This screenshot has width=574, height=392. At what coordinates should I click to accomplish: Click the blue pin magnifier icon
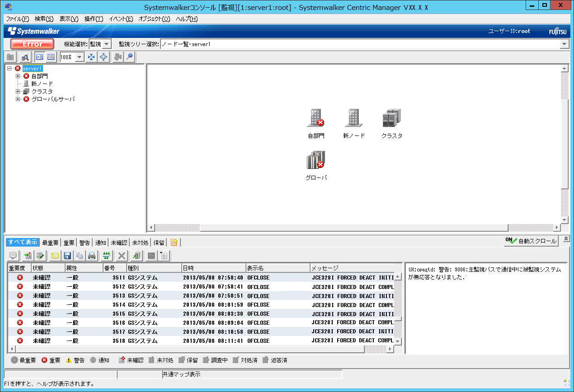click(x=130, y=57)
